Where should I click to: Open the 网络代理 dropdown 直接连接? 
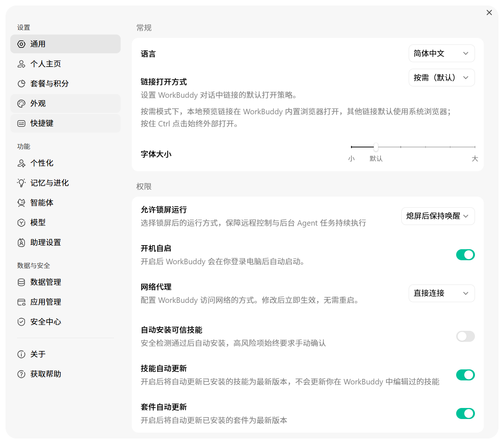(441, 293)
